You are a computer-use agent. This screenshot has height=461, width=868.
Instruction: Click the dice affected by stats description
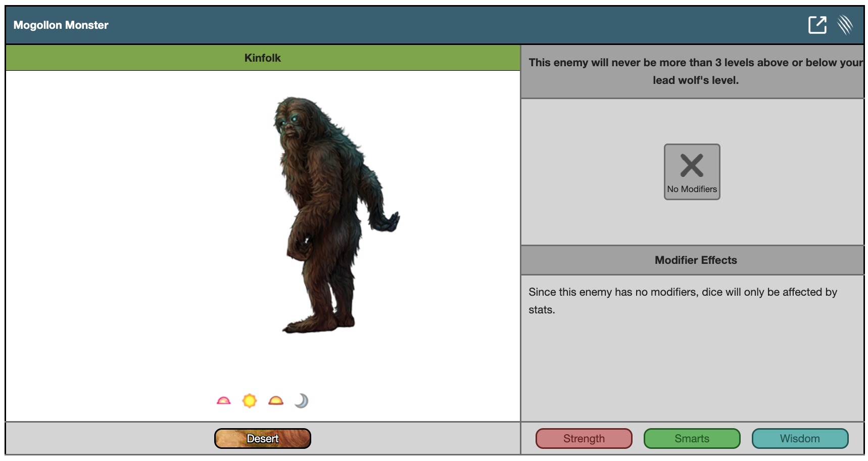click(x=682, y=300)
